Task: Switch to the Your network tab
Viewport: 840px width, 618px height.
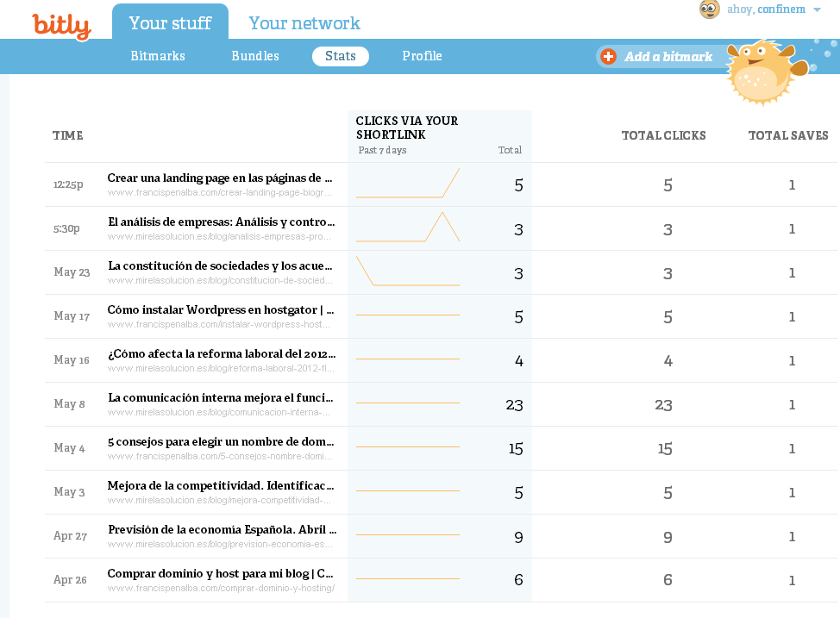Action: coord(304,23)
